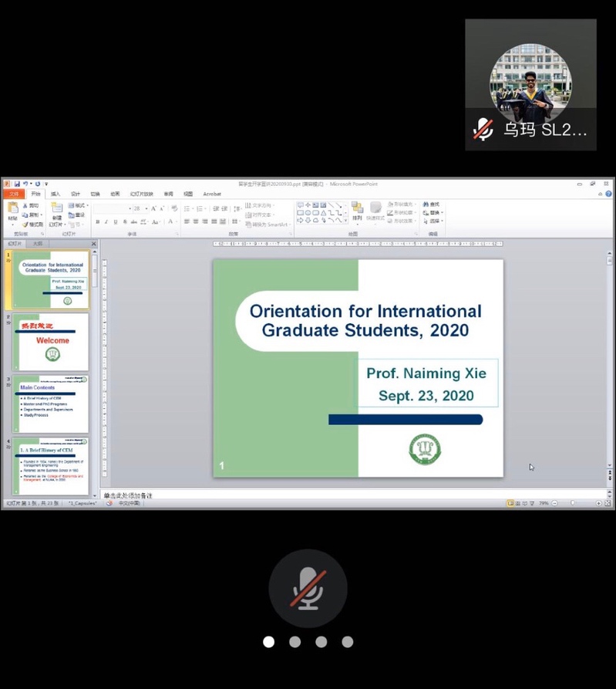
Task: Click the Paste icon in the ribbon
Action: [x=12, y=210]
